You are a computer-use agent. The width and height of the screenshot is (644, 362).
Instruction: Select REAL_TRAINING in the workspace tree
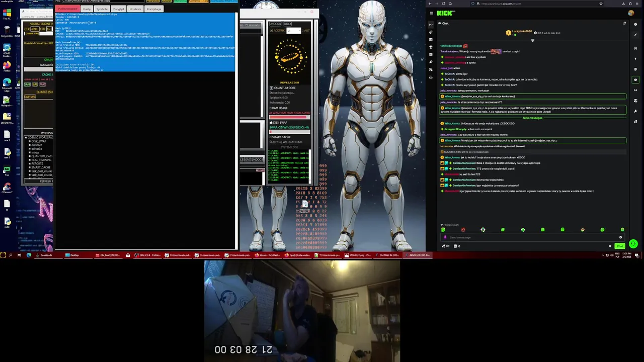click(x=41, y=160)
